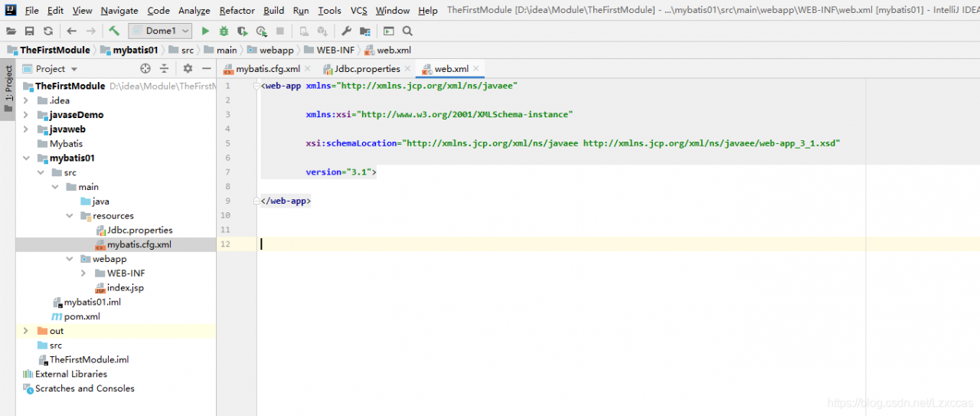Click the Save All toolbar icon
The height and width of the screenshot is (416, 980).
(29, 31)
